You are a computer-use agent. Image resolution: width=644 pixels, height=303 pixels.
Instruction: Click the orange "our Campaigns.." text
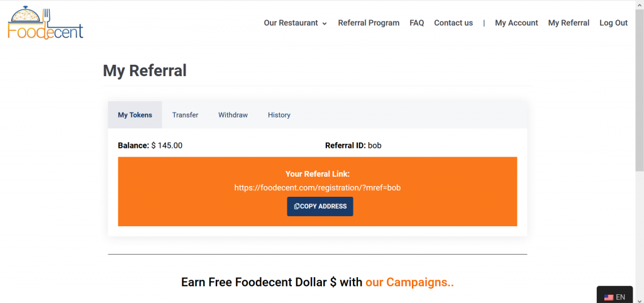(x=409, y=282)
